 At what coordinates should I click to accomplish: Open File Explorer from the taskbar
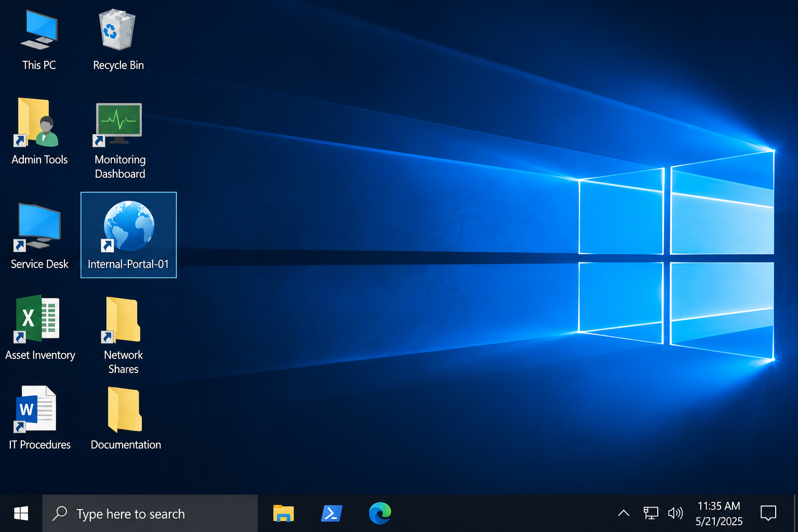283,513
